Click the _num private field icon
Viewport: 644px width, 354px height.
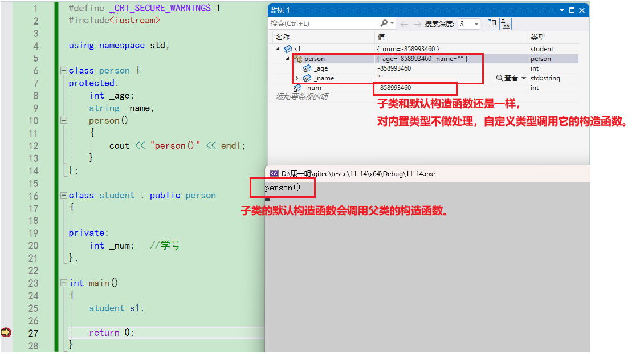(297, 88)
